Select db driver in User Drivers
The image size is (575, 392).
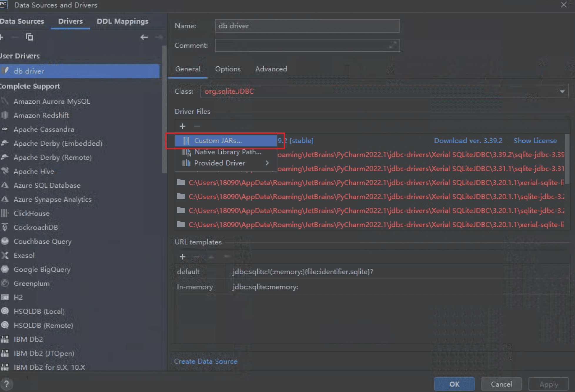point(80,71)
